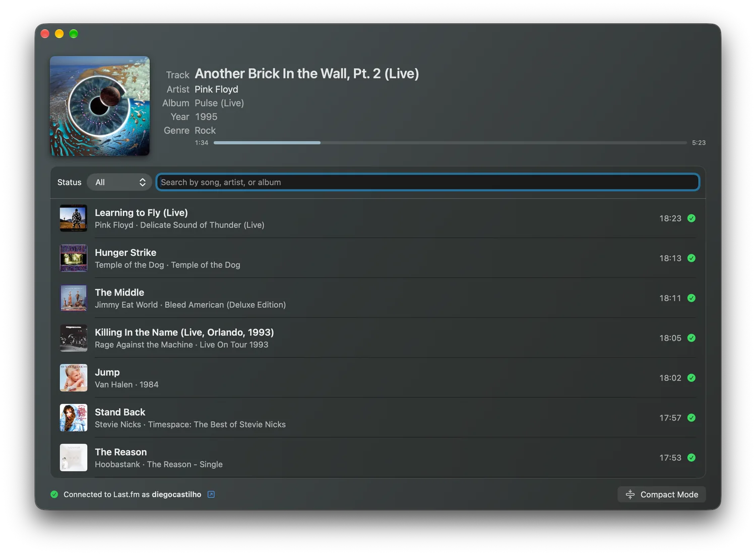Select the 'Hunger Strike' song title
Viewport: 756px width, 556px height.
(x=125, y=252)
